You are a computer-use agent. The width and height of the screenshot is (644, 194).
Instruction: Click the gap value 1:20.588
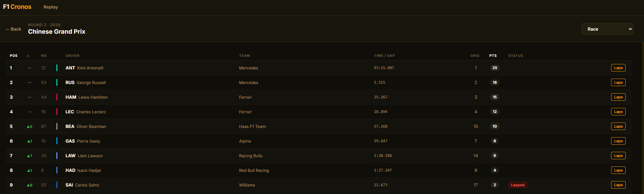(383, 156)
